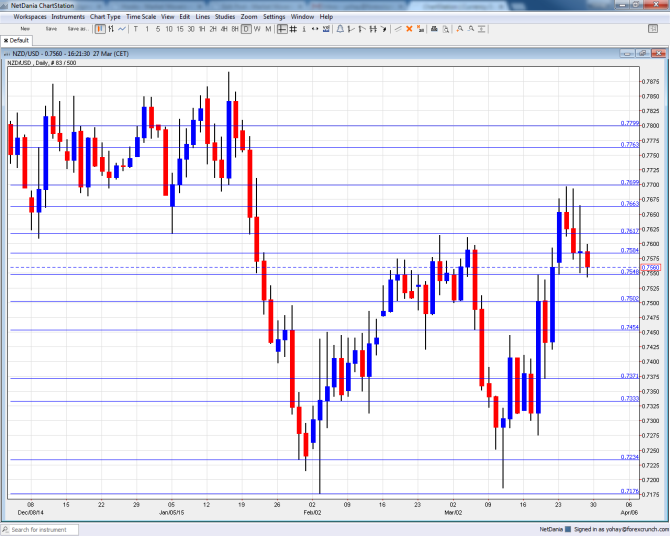
Task: Open the Edit menu
Action: coord(185,17)
